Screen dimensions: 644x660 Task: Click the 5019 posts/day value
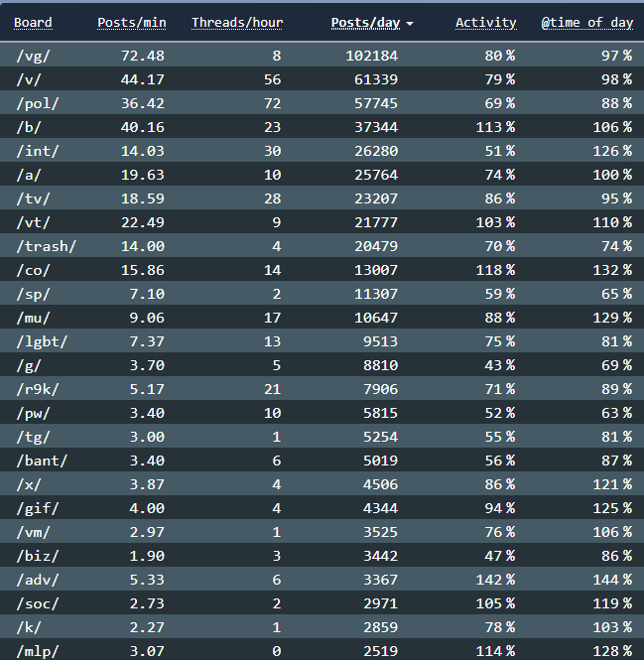380,461
